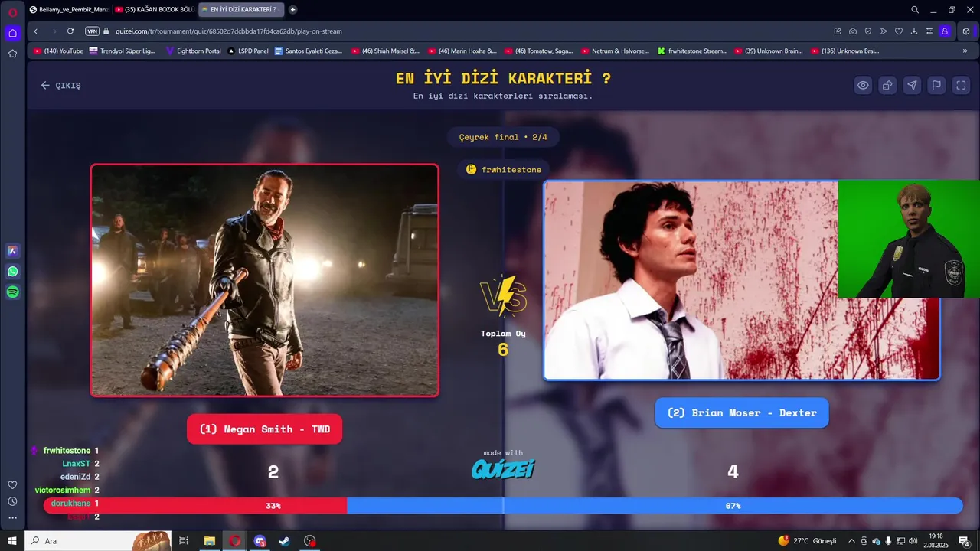Click the send flow arrow icon
980x551 pixels.
tap(884, 31)
